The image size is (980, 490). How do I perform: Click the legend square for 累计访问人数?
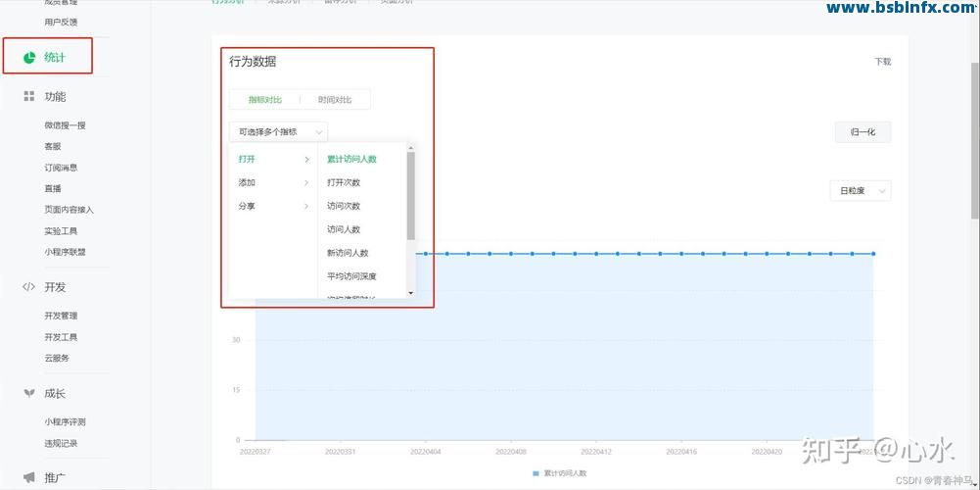pos(536,473)
